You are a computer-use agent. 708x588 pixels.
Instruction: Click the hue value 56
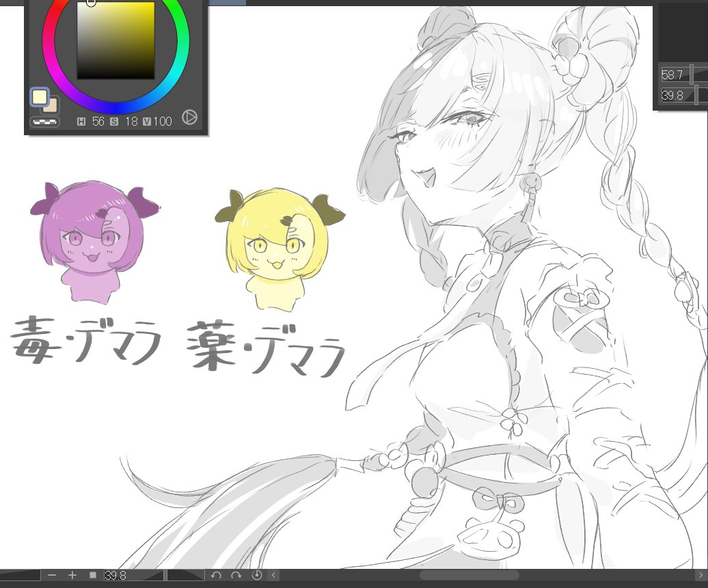pyautogui.click(x=98, y=122)
